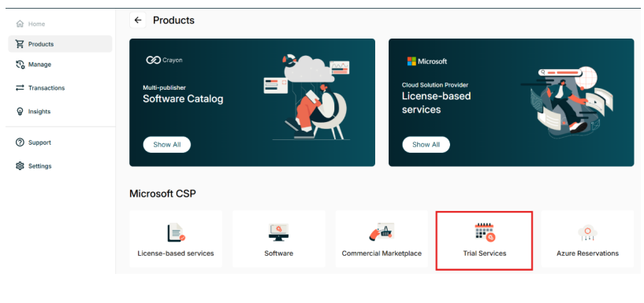Click the Settings gear icon
Screen dimensions: 644x303
click(20, 166)
